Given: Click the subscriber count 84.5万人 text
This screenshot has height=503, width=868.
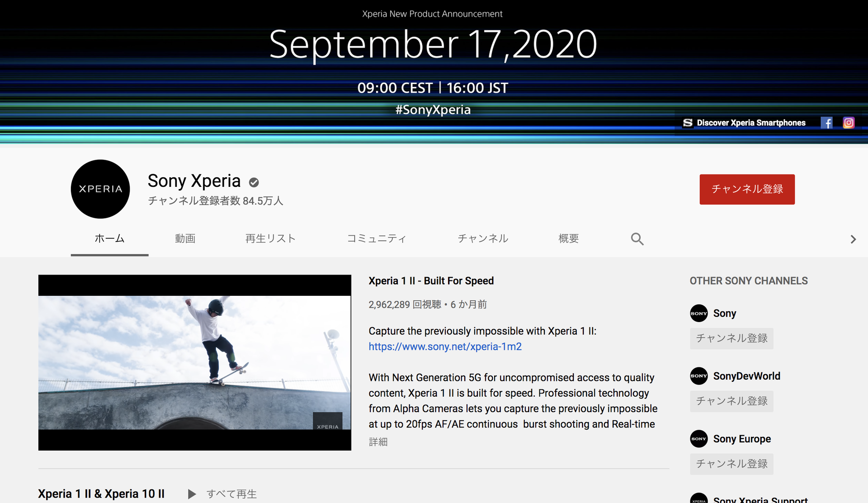Looking at the screenshot, I should (x=215, y=201).
